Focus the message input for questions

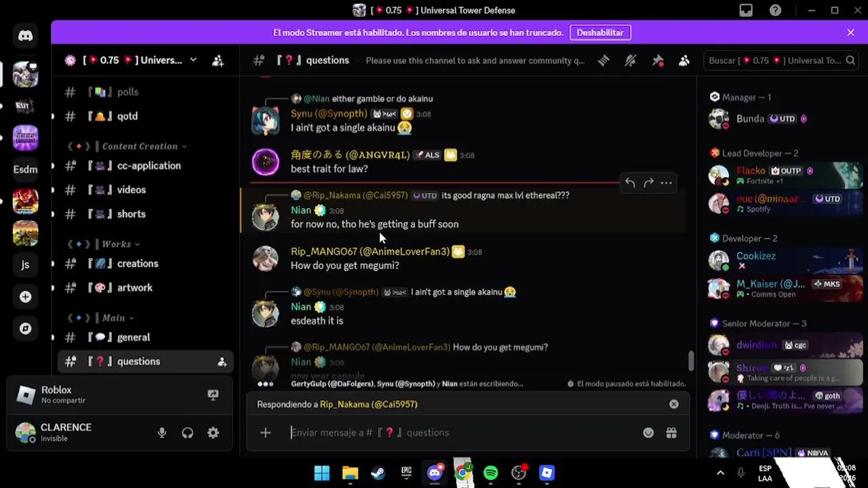pos(461,432)
